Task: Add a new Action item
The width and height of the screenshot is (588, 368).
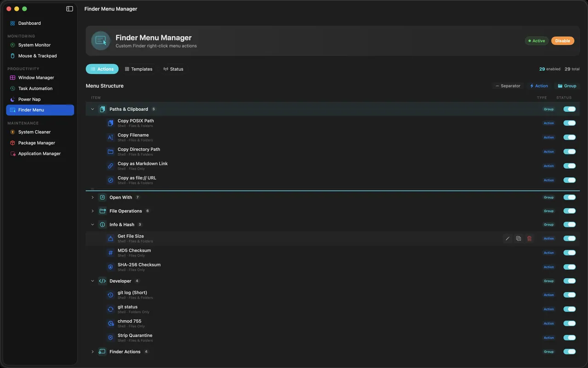Action: pos(539,86)
